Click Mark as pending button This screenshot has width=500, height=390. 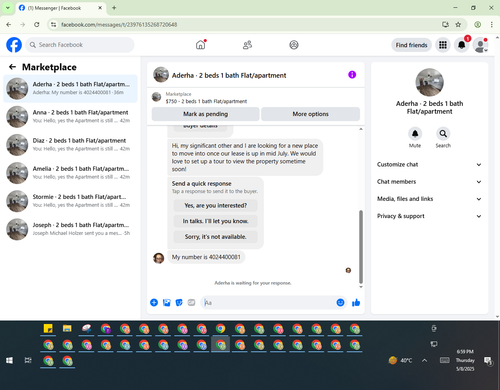pyautogui.click(x=206, y=114)
